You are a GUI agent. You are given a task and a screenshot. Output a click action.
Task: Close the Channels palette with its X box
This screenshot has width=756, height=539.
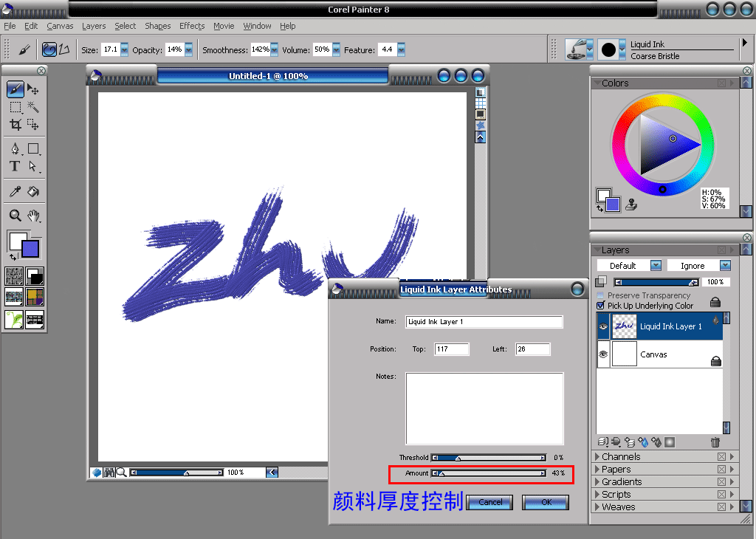tap(721, 456)
